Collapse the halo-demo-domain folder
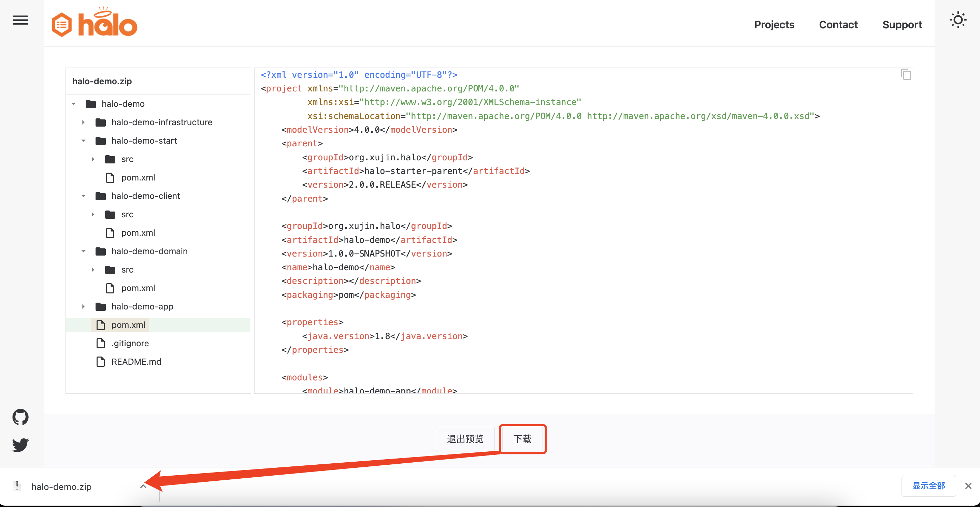The height and width of the screenshot is (507, 980). point(83,251)
